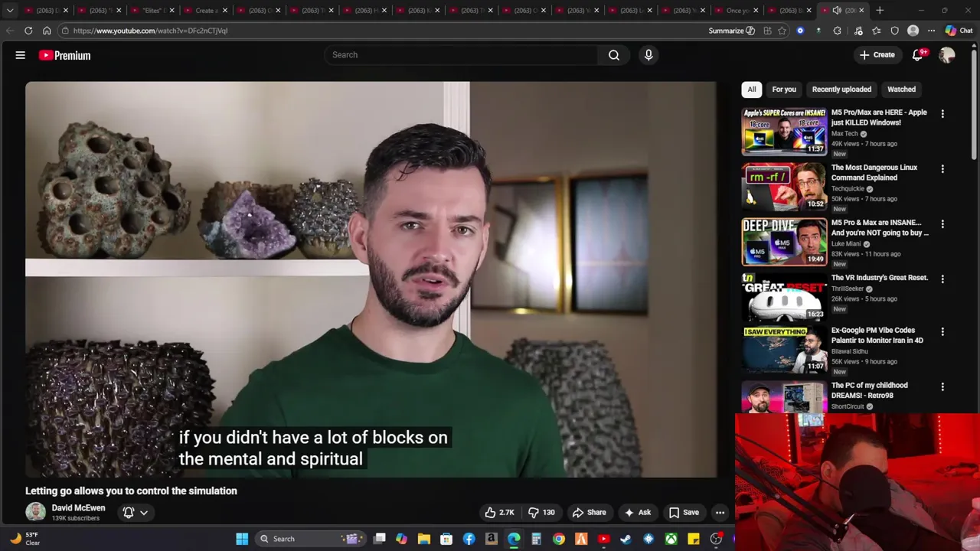980x551 pixels.
Task: Switch to the "Once yo..." browser tab
Action: [735, 11]
